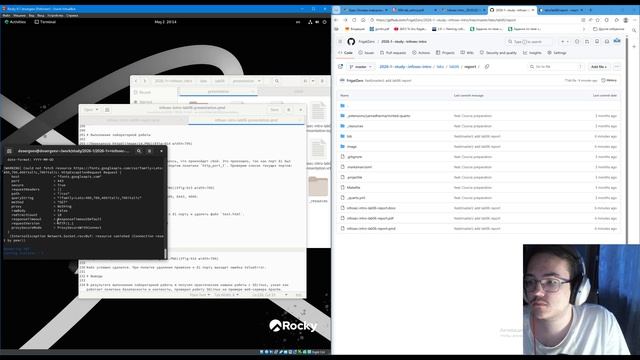640x360 pixels.
Task: Switch to the Code tab
Action: (x=345, y=53)
